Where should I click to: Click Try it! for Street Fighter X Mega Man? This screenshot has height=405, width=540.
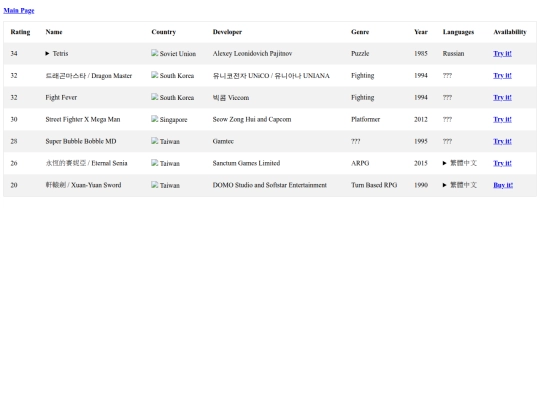[502, 120]
